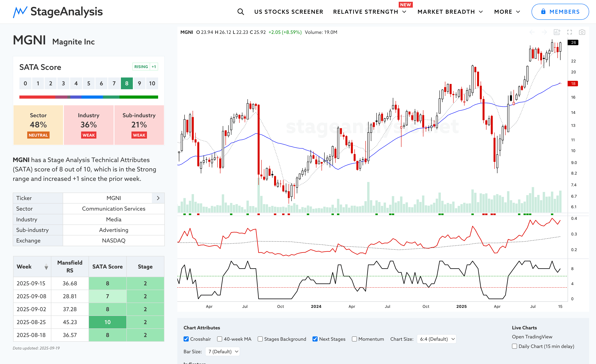596x364 pixels.
Task: Toggle fullscreen chart icon
Action: (x=569, y=32)
